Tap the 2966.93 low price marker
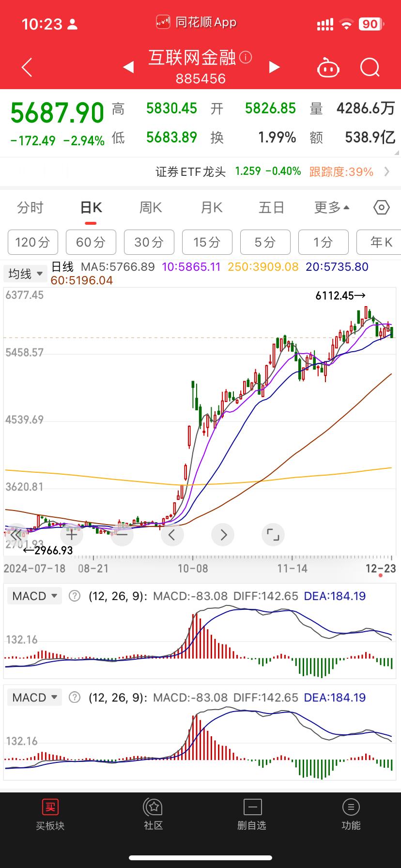Screen dimensions: 401x868 (x=48, y=550)
